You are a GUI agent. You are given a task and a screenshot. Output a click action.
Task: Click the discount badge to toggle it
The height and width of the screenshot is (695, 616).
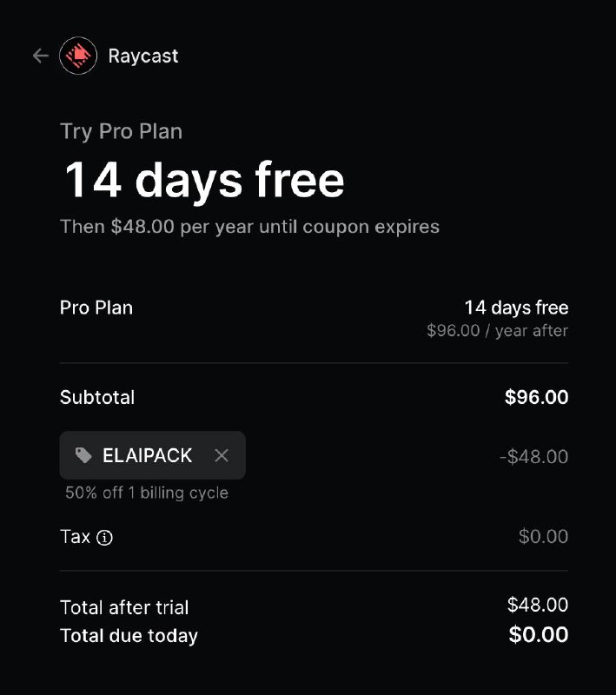(x=152, y=455)
